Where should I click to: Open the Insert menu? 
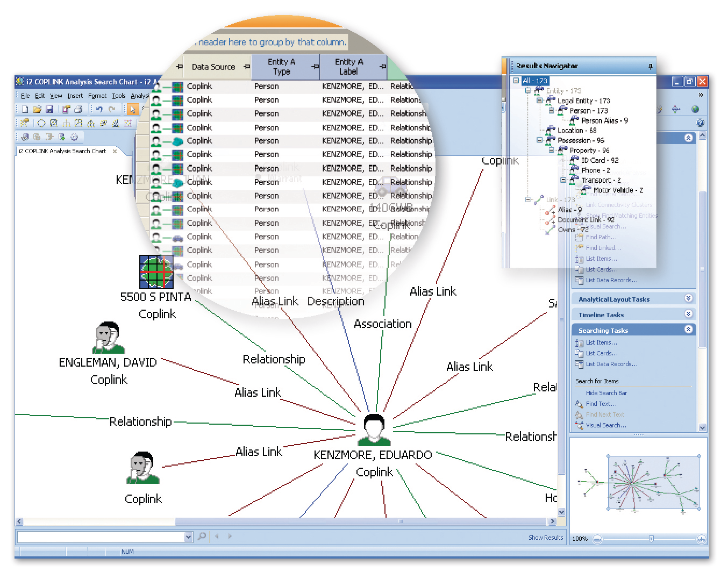(75, 96)
